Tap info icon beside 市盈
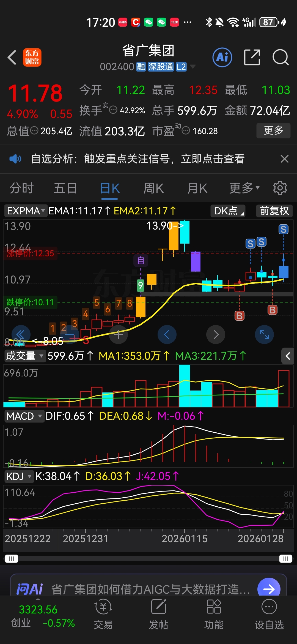This screenshot has width=297, height=644. pyautogui.click(x=186, y=130)
